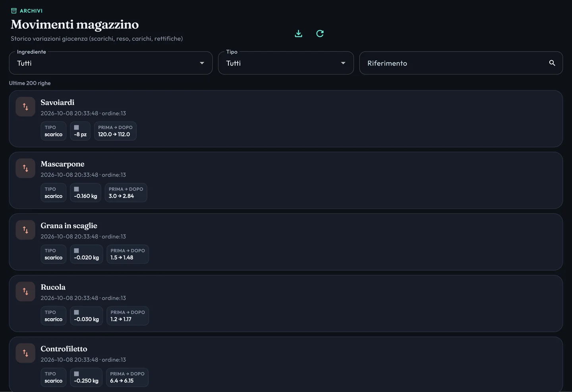Click the search magnifier in Riferimento field

[552, 63]
